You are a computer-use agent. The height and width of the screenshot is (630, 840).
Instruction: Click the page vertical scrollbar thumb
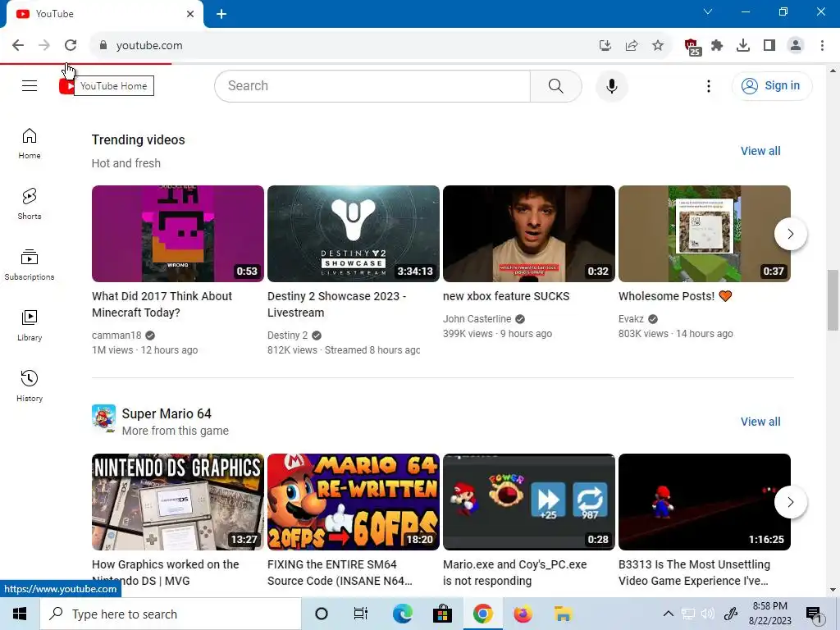click(x=833, y=300)
